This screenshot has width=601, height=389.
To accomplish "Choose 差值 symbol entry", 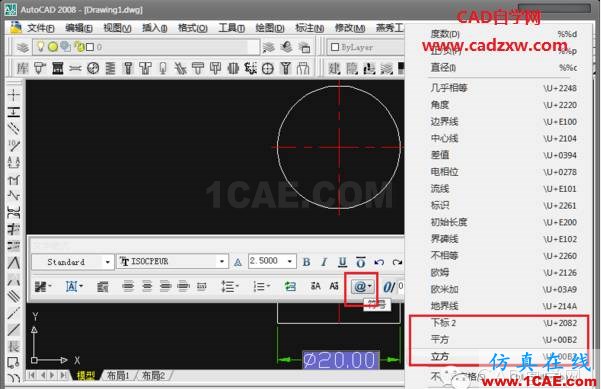I will 503,155.
